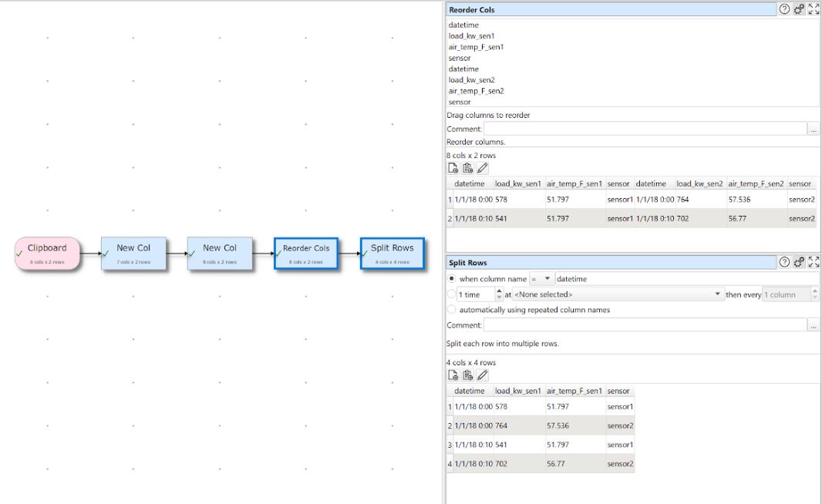This screenshot has width=822, height=504.
Task: Click help icon in Split Rows panel
Action: point(784,263)
